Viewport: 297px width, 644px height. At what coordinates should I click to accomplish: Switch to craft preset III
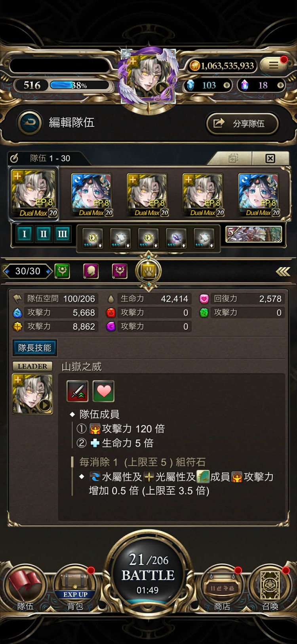click(x=62, y=234)
